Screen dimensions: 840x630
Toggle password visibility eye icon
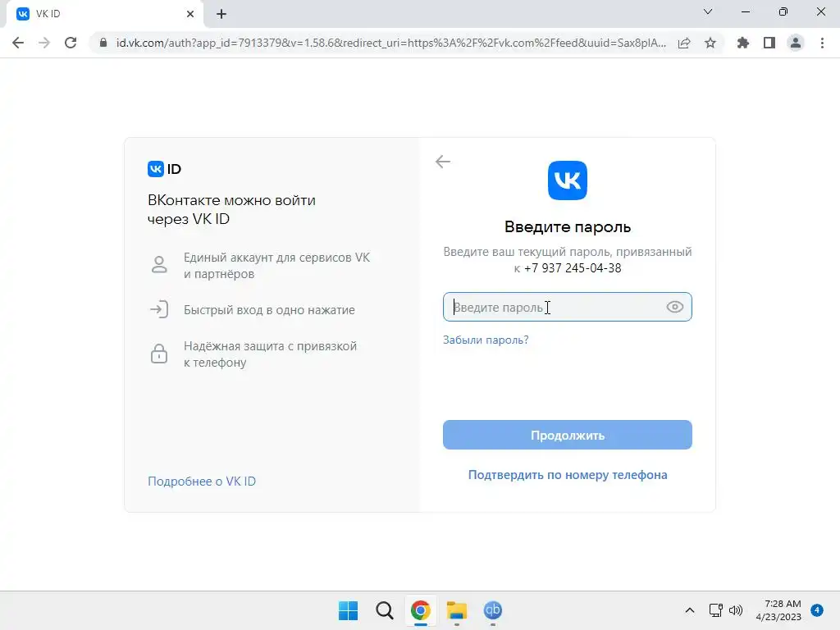click(674, 307)
